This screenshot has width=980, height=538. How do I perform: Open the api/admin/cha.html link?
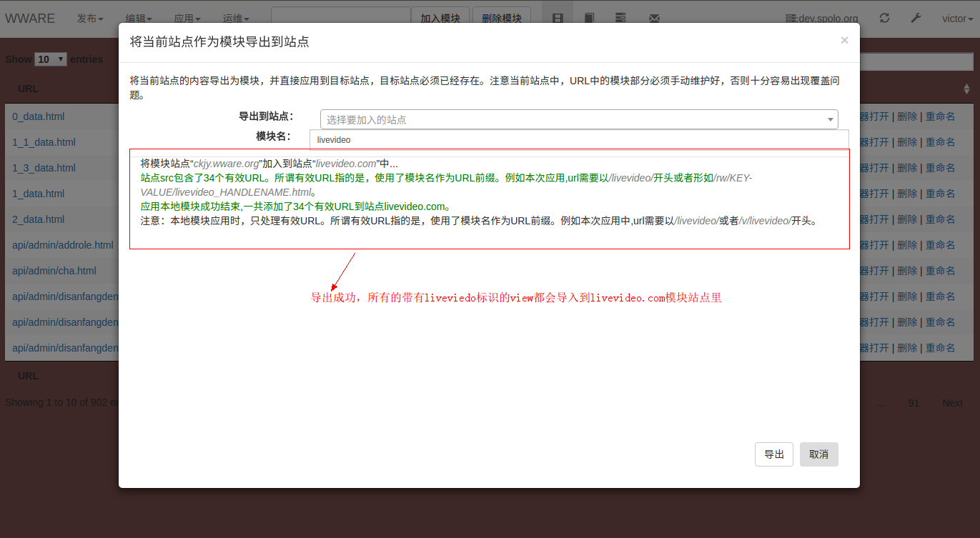click(54, 271)
